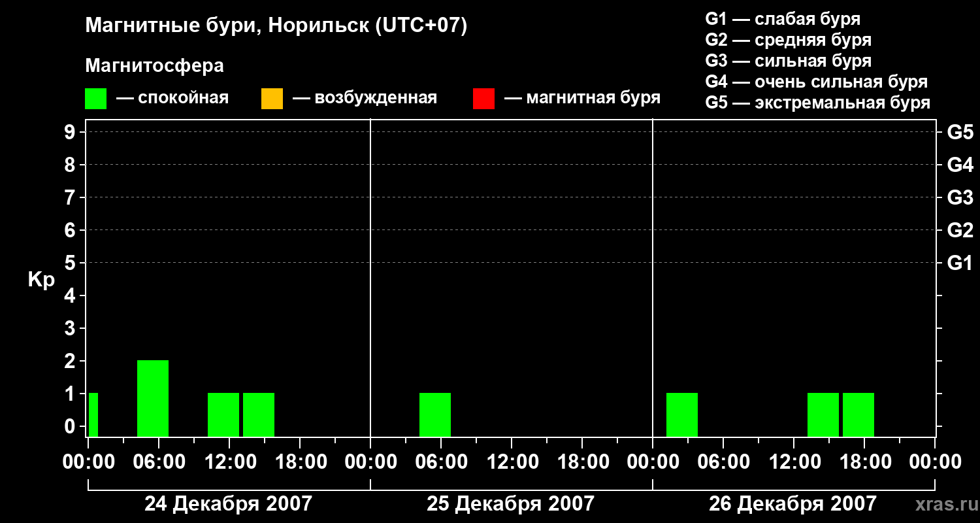Viewport: 980px width, 523px height.
Task: Click the G1 label on right axis
Action: click(x=960, y=263)
